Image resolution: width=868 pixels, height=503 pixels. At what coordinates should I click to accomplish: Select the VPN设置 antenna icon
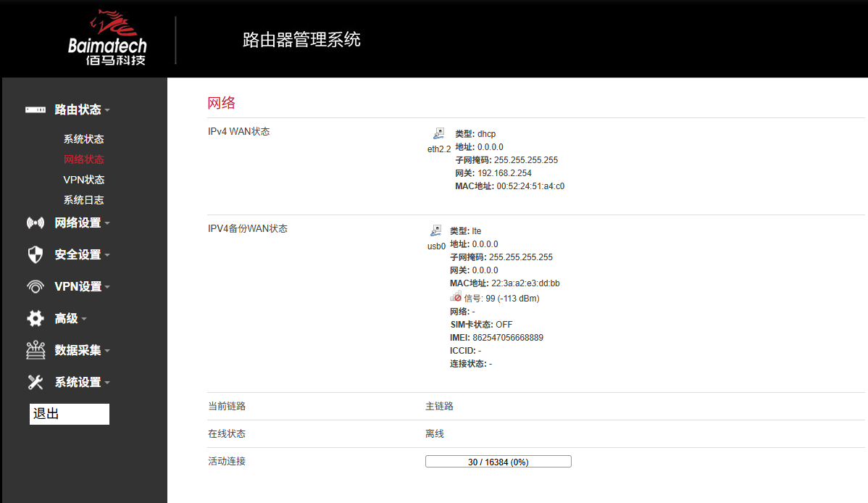[36, 286]
